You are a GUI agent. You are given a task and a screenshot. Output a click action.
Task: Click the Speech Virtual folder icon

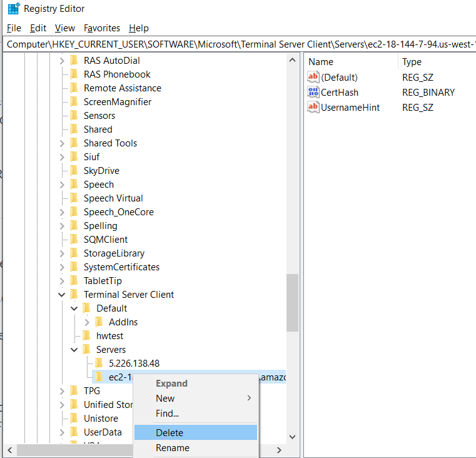(x=74, y=198)
